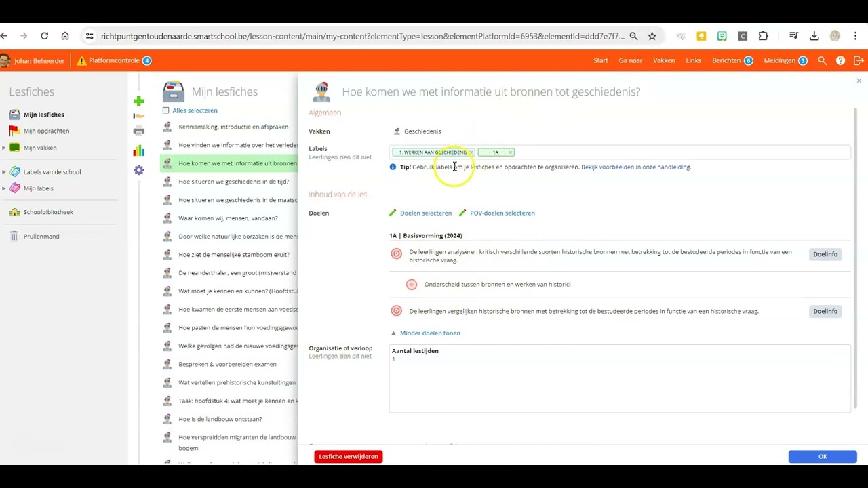Click Doelinfo for vergelijken historische bronnen goal
868x488 pixels.
(825, 311)
